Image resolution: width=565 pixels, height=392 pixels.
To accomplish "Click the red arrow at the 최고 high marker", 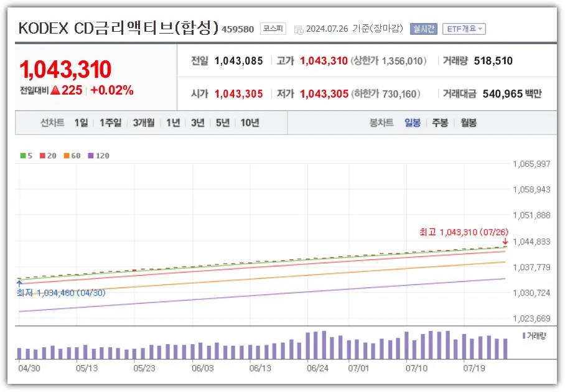I will click(505, 240).
